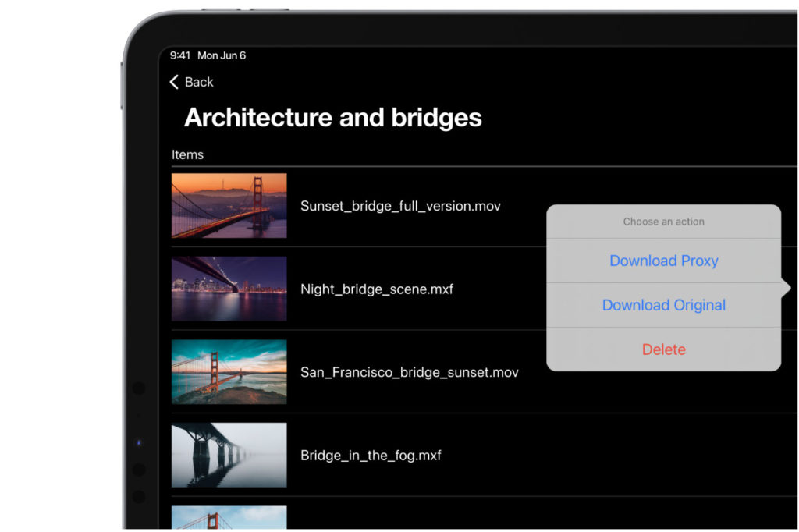Click the Items section header

pos(187,155)
